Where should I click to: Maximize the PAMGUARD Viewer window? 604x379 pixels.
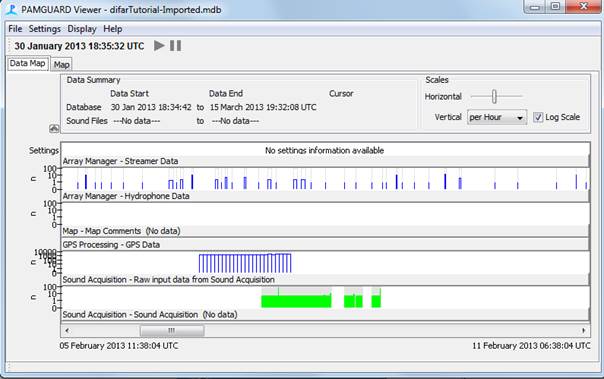(555, 6)
